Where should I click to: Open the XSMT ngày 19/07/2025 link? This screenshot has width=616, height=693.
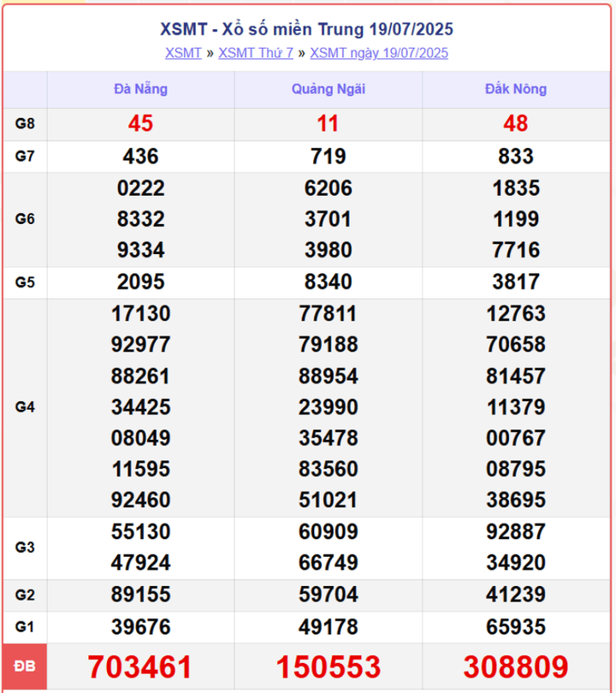click(379, 53)
